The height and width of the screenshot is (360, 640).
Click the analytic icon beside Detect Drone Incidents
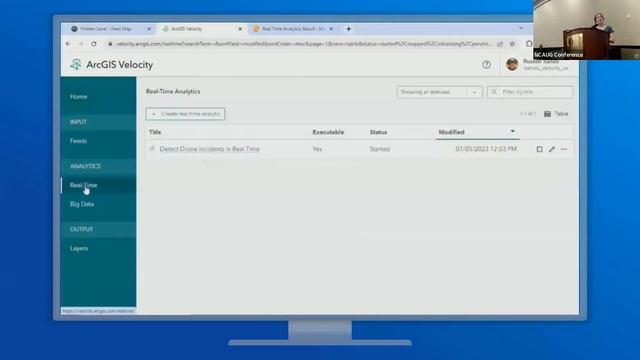click(152, 149)
